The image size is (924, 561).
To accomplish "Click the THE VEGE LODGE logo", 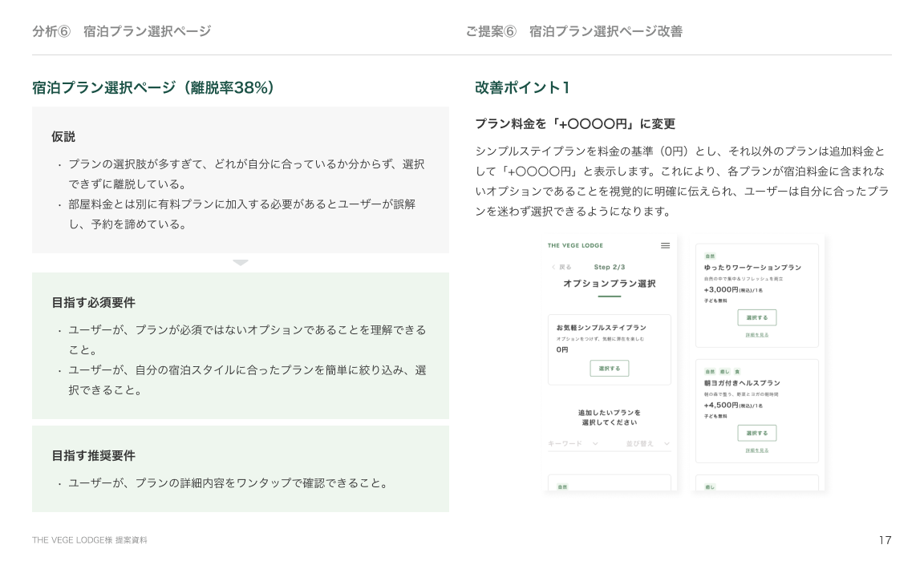I will click(x=575, y=245).
